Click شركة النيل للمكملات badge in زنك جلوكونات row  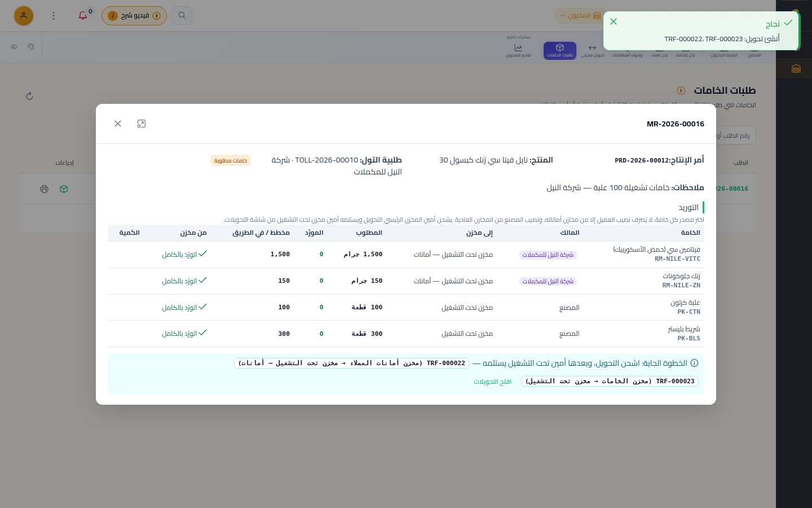click(x=548, y=281)
